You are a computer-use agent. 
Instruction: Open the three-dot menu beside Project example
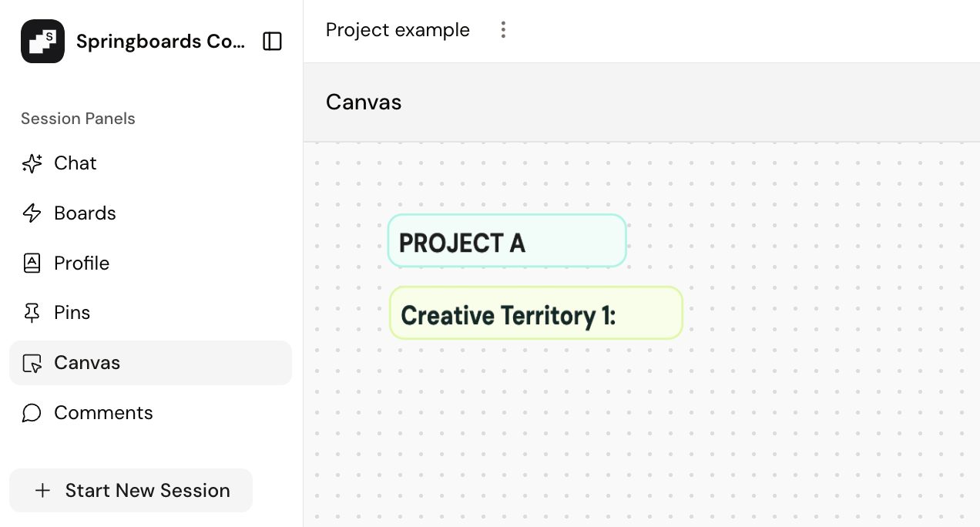(x=503, y=30)
